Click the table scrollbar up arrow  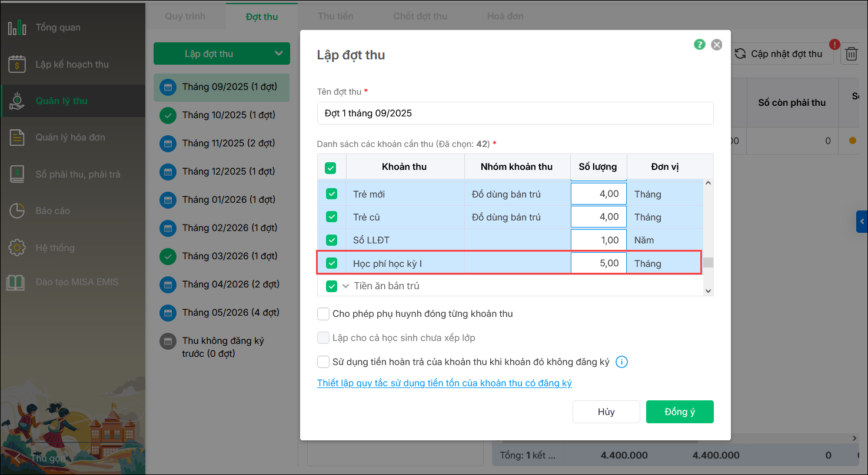click(x=708, y=183)
